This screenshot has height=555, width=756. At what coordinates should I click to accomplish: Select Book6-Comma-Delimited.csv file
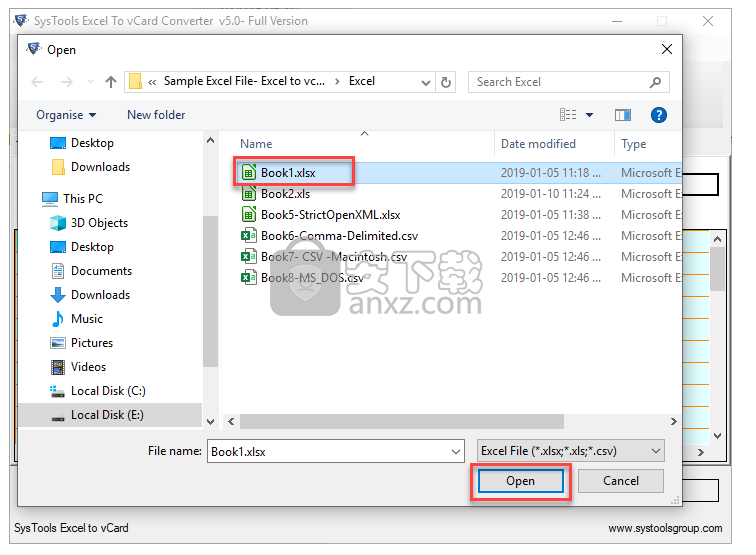[x=339, y=236]
